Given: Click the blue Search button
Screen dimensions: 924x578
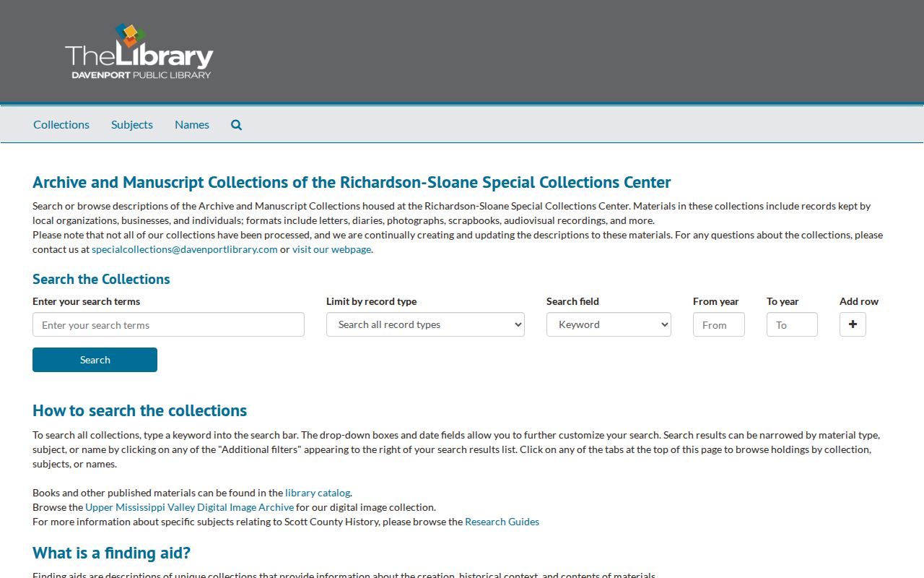Looking at the screenshot, I should coord(95,360).
